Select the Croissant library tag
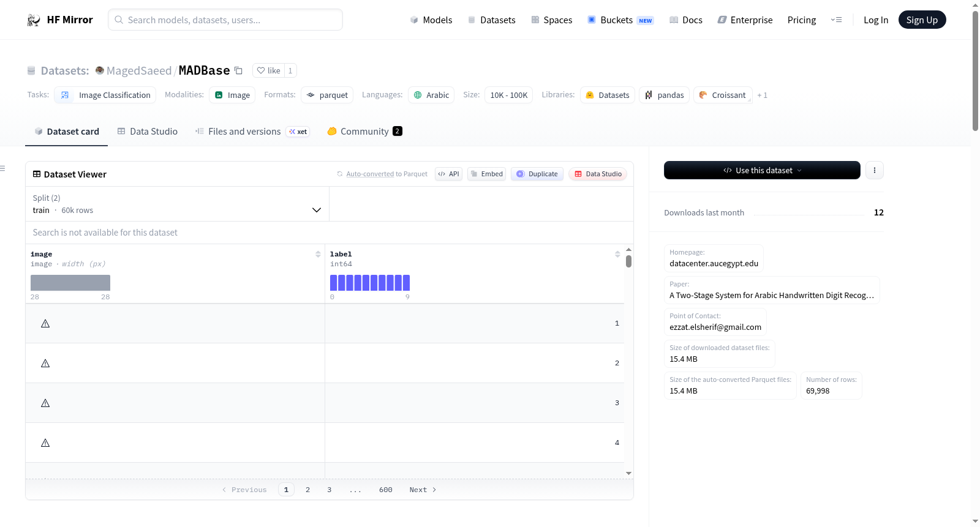Viewport: 980px width, 527px height. [723, 95]
